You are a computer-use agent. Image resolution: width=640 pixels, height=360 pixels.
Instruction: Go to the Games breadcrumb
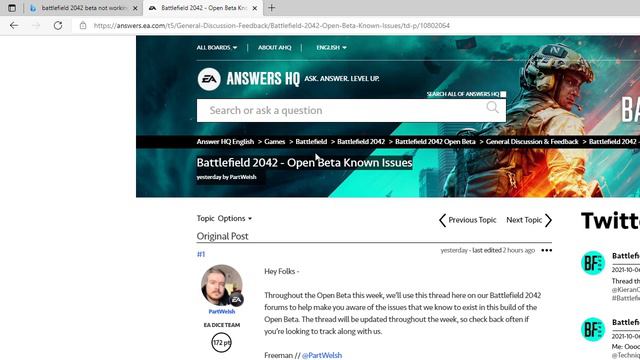tap(274, 142)
